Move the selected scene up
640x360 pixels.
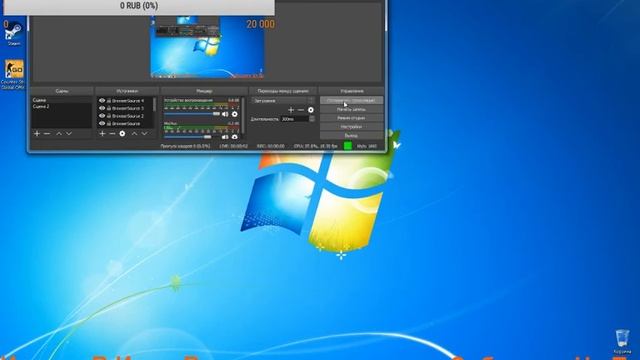pyautogui.click(x=59, y=133)
